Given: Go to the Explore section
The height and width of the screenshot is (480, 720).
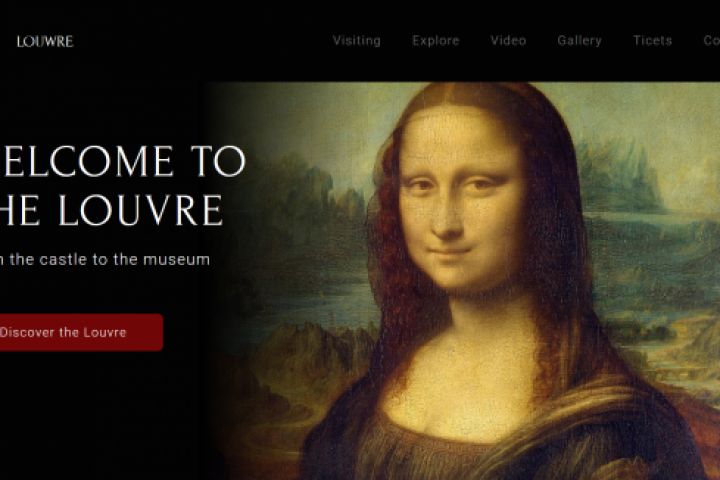Looking at the screenshot, I should coord(436,41).
